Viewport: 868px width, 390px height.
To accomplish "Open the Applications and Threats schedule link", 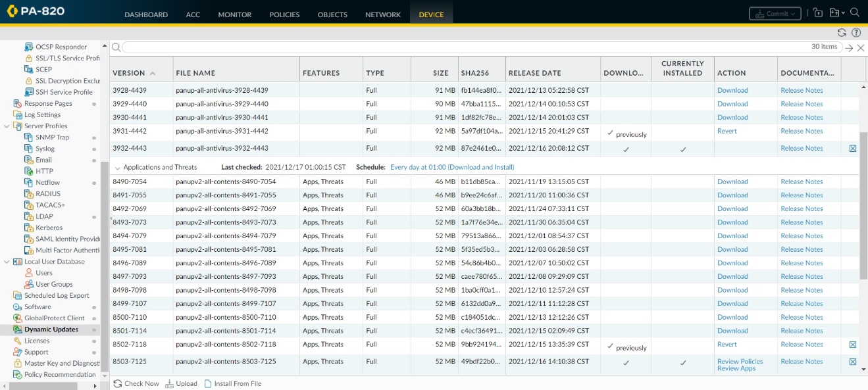I will pyautogui.click(x=452, y=167).
